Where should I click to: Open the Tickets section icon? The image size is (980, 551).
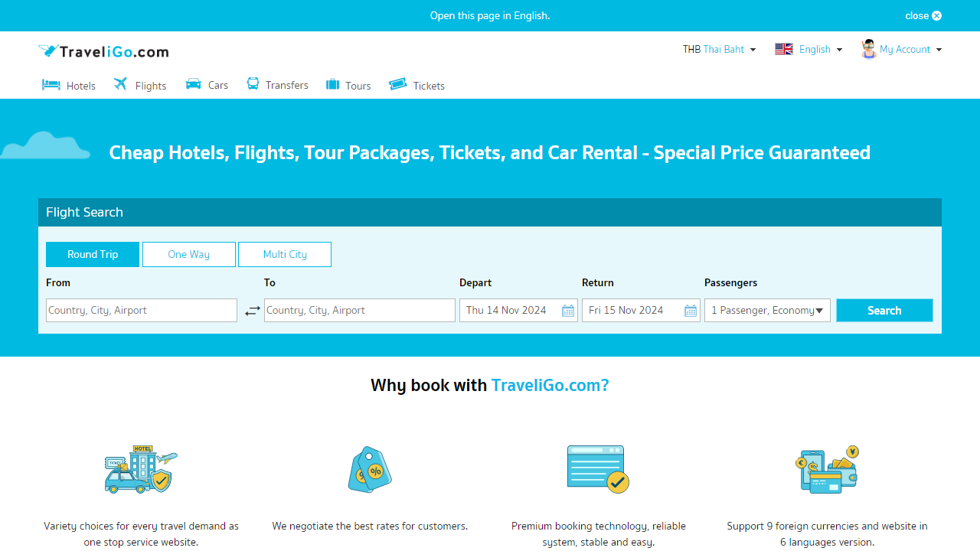click(x=398, y=83)
